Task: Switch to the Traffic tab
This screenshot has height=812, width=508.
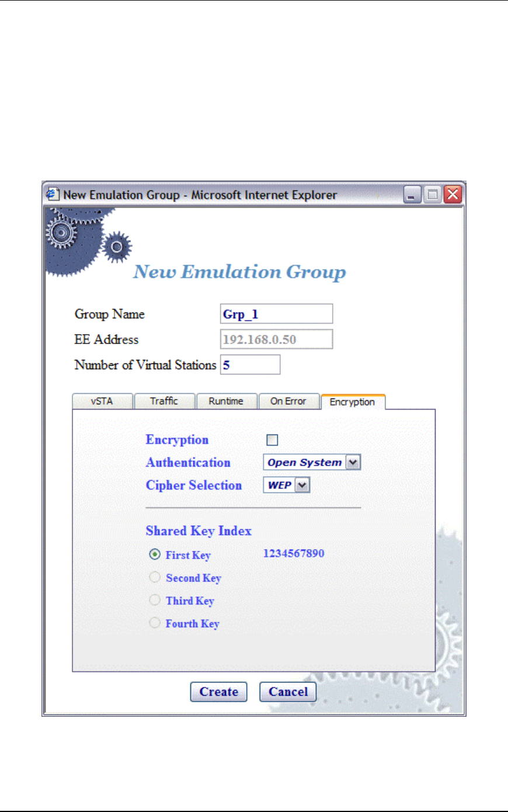Action: [164, 401]
